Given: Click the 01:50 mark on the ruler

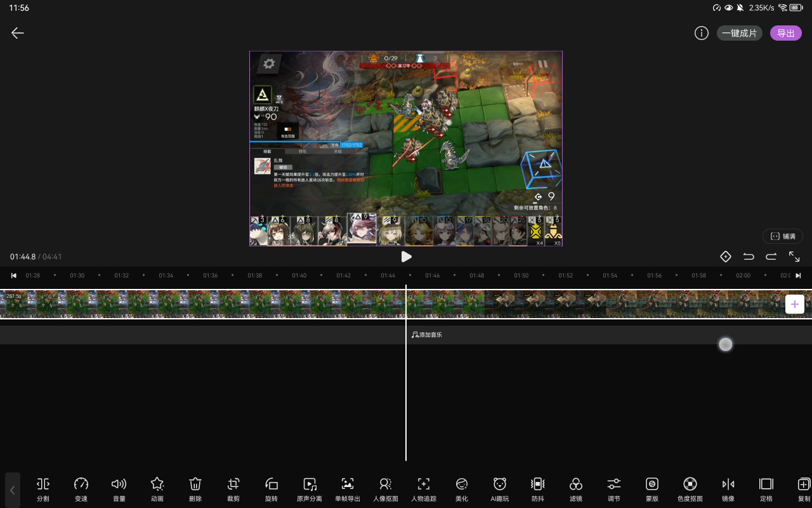Looking at the screenshot, I should coord(521,276).
